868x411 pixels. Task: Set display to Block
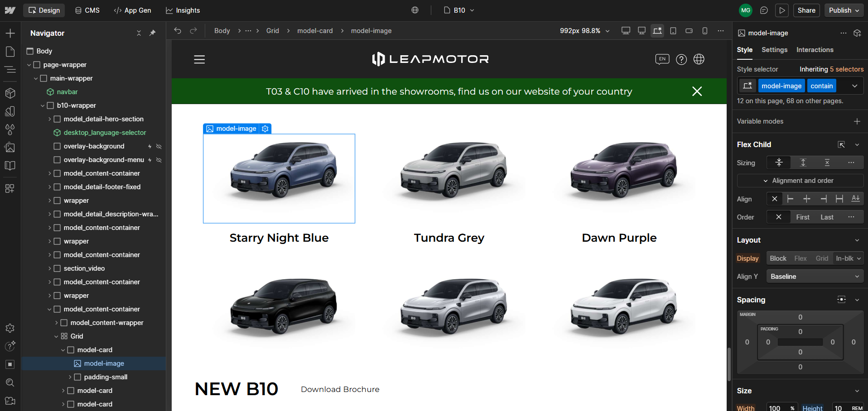778,258
